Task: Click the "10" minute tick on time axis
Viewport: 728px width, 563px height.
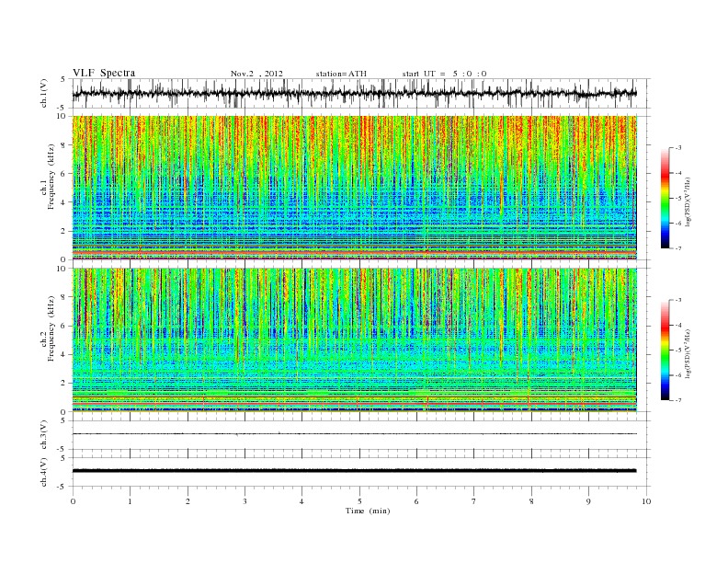Action: tap(646, 501)
